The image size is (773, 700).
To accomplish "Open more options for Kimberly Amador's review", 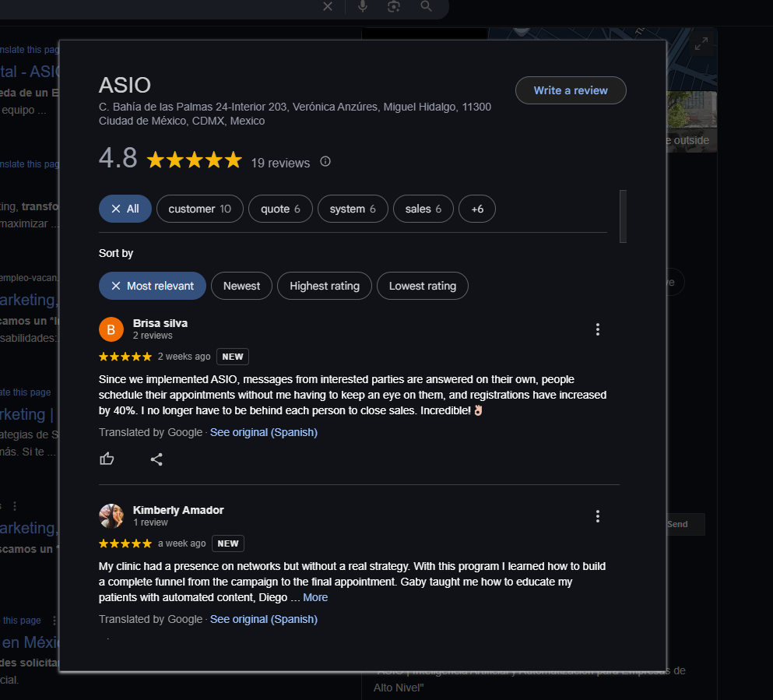I will 598,516.
